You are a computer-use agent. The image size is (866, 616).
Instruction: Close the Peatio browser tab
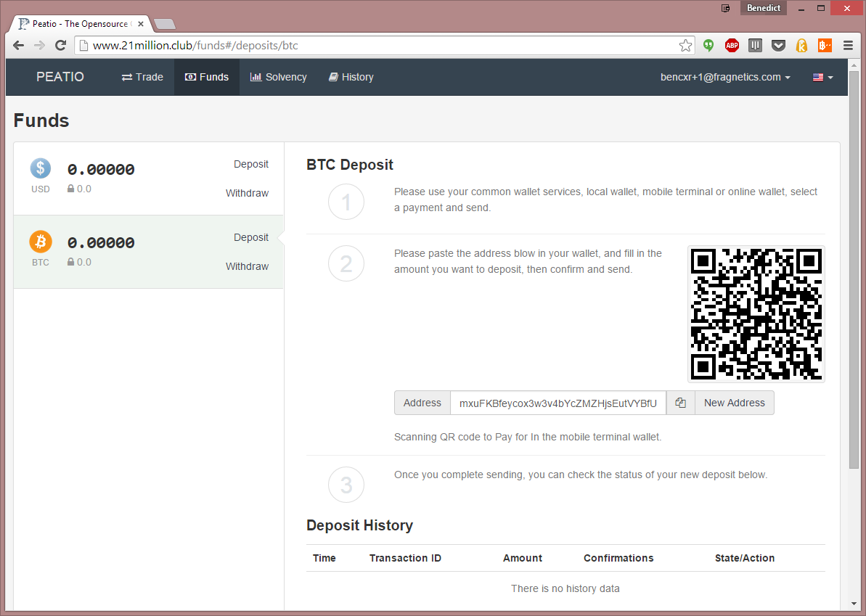141,24
